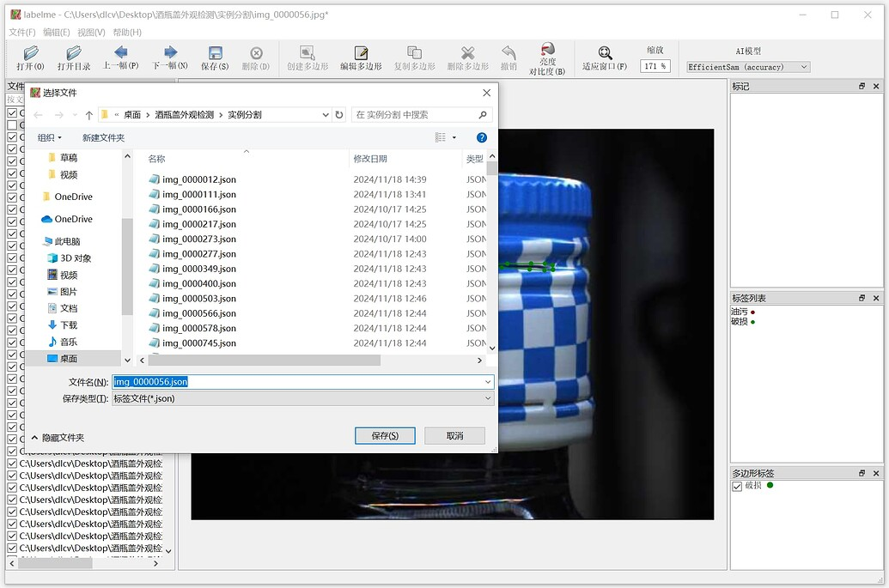Click 新建文件夹 new folder button
Screen dimensions: 889x588
pyautogui.click(x=103, y=137)
